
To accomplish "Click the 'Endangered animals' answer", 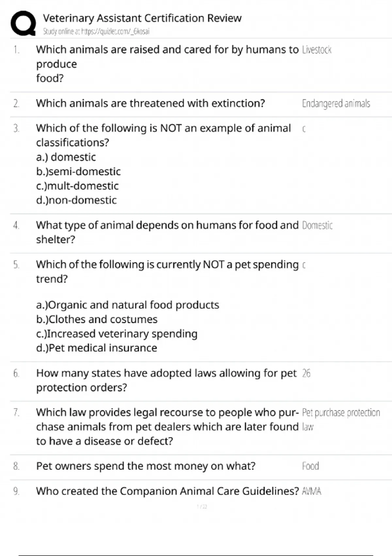I will click(x=336, y=104).
